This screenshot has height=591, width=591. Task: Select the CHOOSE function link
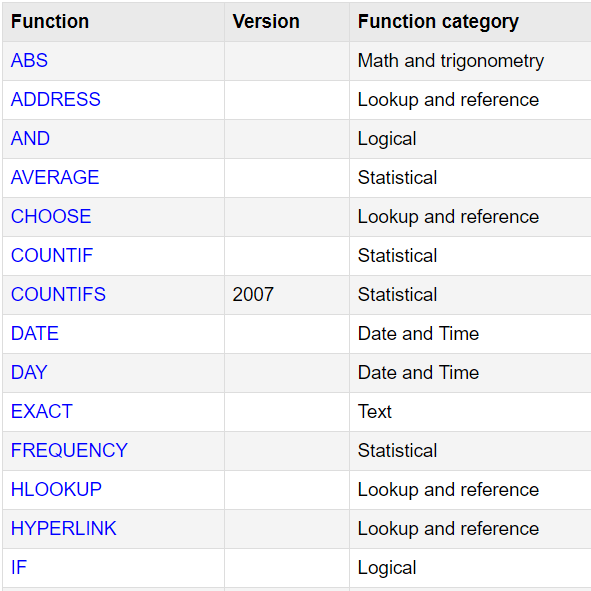(51, 216)
